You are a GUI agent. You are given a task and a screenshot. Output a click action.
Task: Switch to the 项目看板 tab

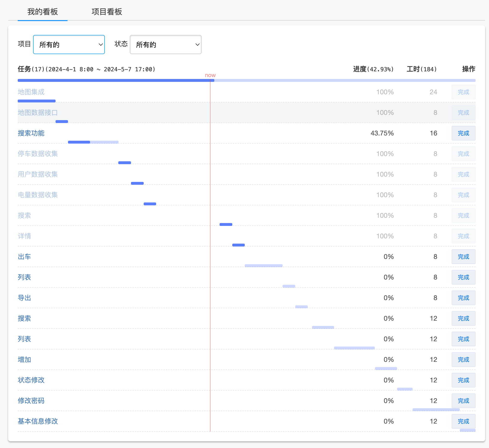(x=107, y=12)
